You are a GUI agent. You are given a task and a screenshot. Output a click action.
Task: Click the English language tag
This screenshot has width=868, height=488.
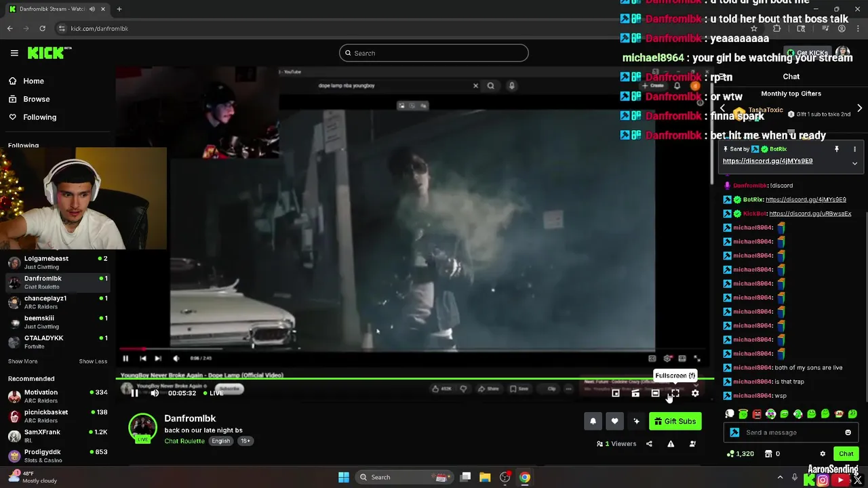click(x=220, y=441)
